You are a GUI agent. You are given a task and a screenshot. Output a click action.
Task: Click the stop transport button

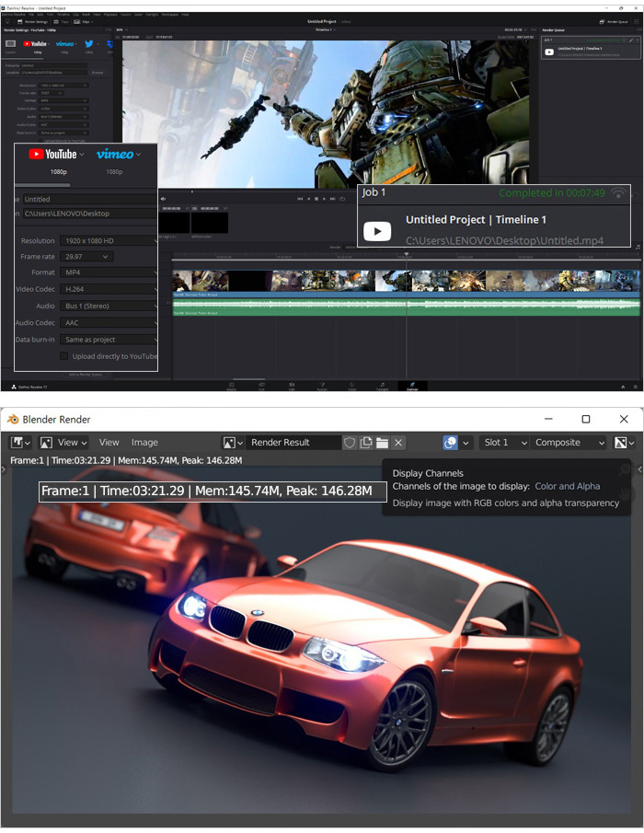[316, 199]
